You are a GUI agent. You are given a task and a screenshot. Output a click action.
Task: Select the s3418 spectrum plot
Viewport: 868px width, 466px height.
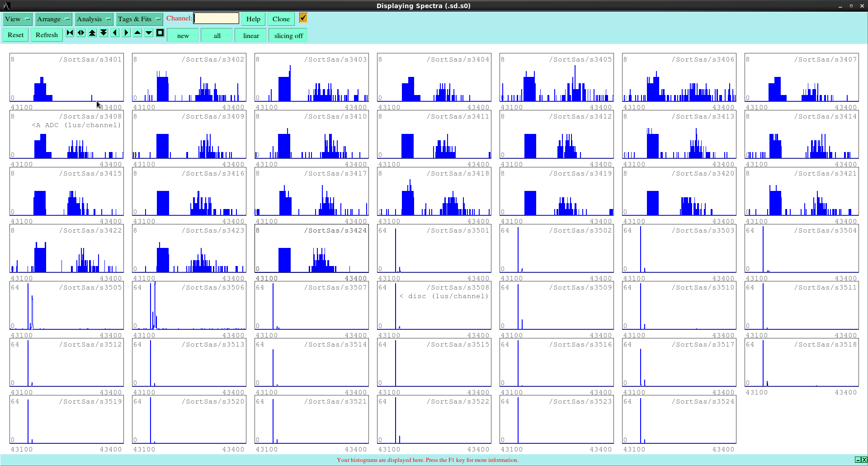pos(434,191)
